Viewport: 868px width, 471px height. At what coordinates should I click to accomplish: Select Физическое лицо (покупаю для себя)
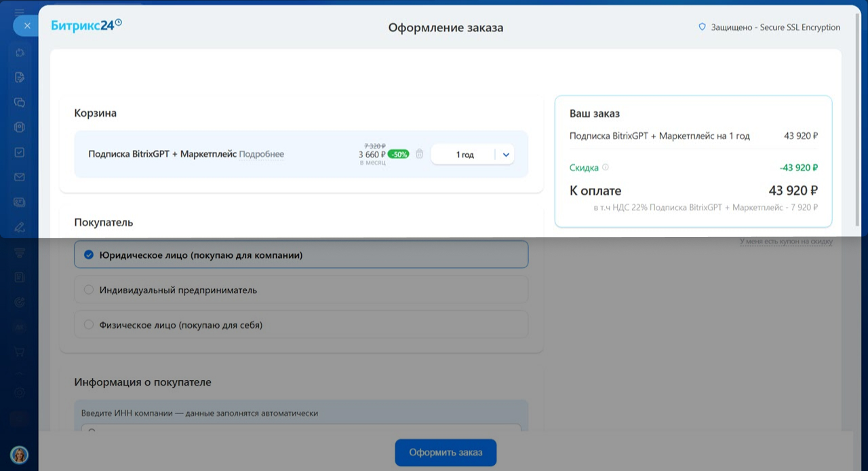88,325
